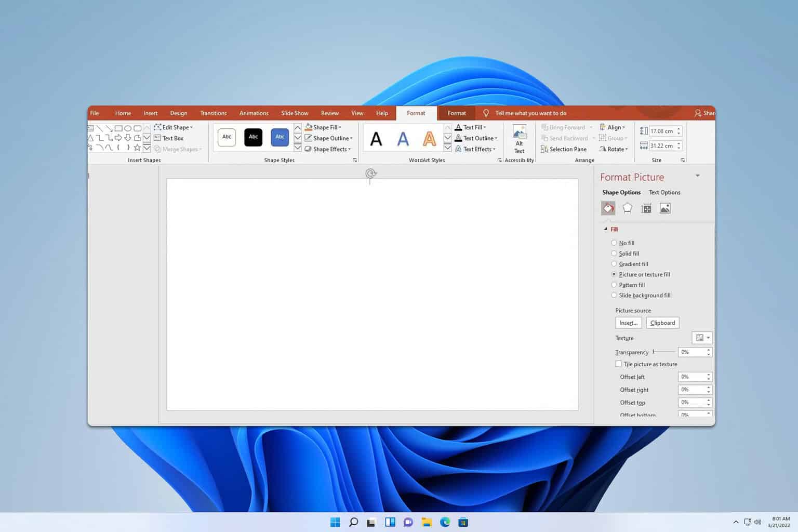Choose the right arrow block shape
Image resolution: width=798 pixels, height=532 pixels.
pos(118,138)
